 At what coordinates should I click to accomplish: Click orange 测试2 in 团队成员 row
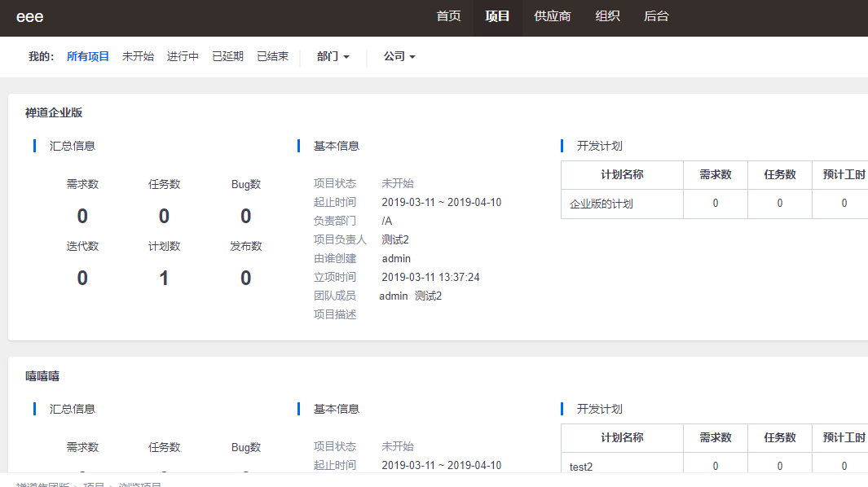(428, 296)
